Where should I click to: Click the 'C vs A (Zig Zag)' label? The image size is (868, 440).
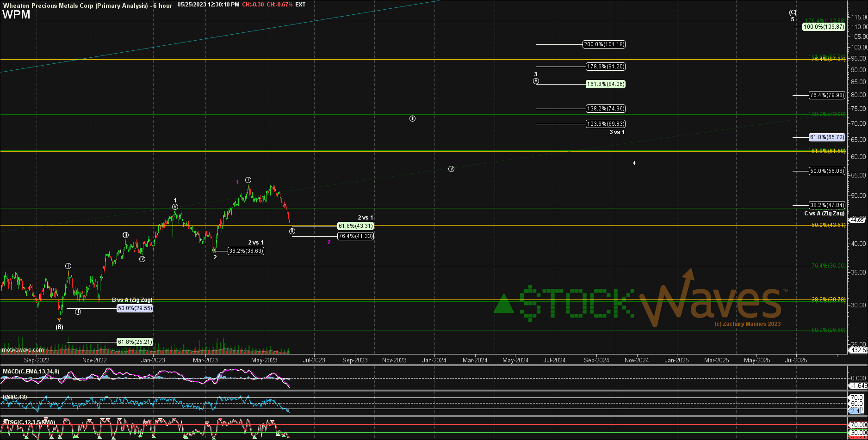click(x=825, y=214)
